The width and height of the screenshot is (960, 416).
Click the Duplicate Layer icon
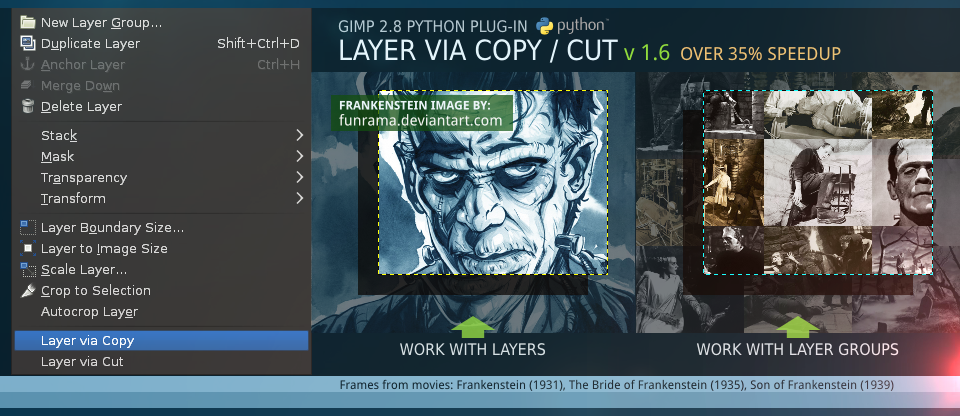[x=28, y=43]
